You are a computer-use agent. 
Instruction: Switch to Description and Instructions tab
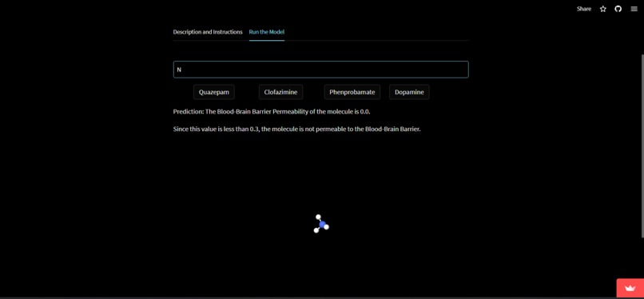coord(208,32)
